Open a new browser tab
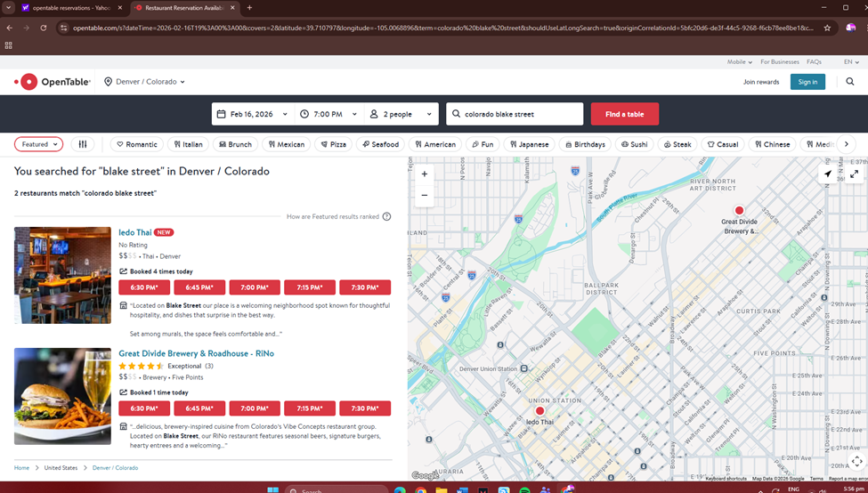 [249, 8]
